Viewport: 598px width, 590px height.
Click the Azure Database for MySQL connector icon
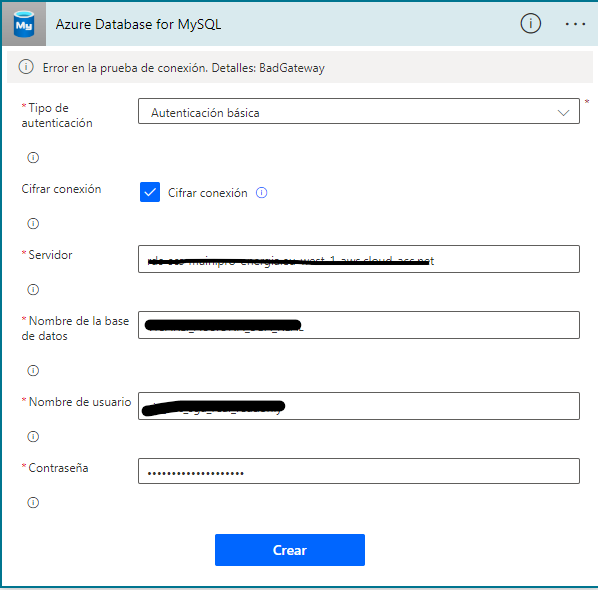click(x=24, y=24)
